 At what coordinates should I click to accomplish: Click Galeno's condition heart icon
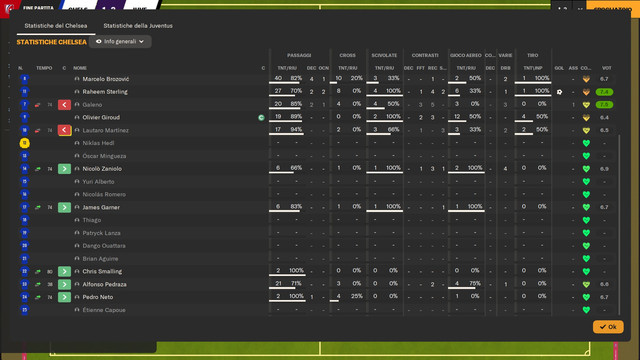(586, 105)
